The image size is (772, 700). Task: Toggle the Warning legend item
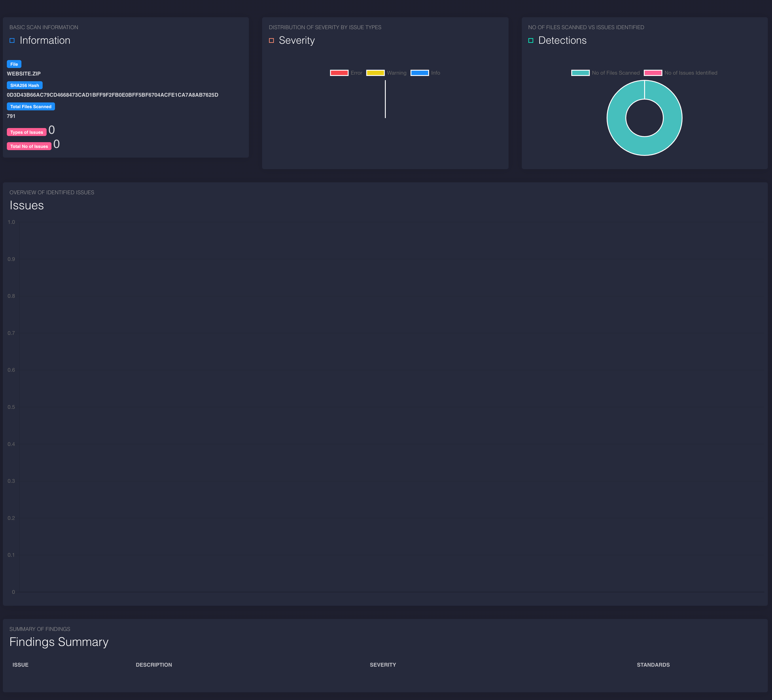[x=396, y=73]
